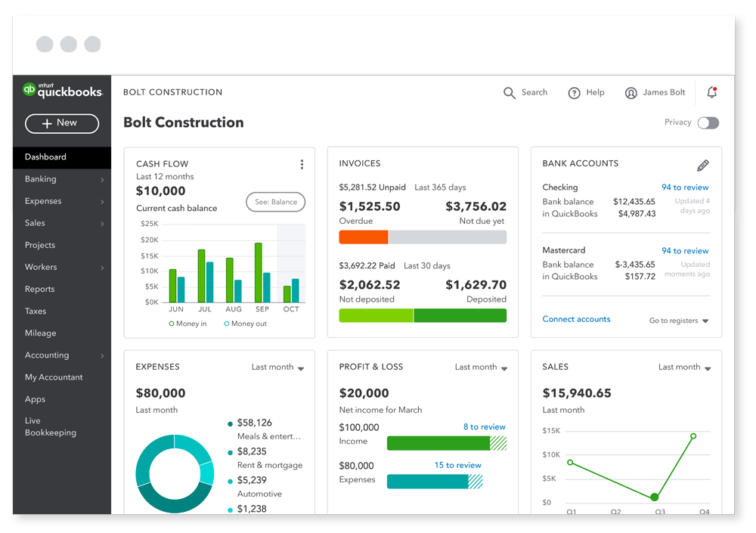Click the expenses donut chart
Screen dimensions: 756x533
point(175,474)
